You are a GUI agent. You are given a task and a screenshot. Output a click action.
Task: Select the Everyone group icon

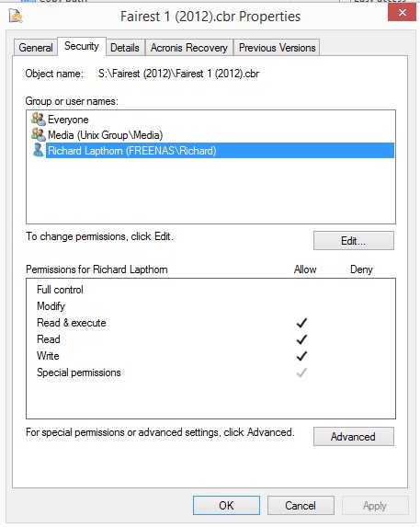pos(38,119)
